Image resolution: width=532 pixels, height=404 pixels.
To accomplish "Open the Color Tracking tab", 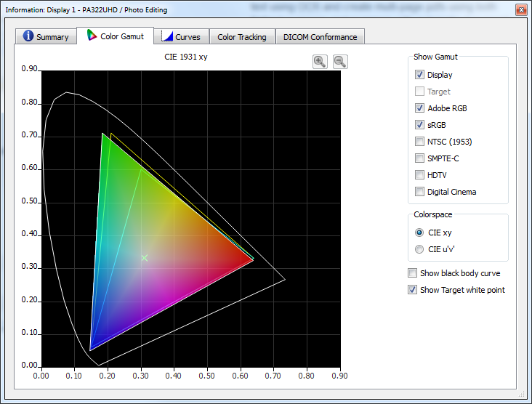I will 241,37.
